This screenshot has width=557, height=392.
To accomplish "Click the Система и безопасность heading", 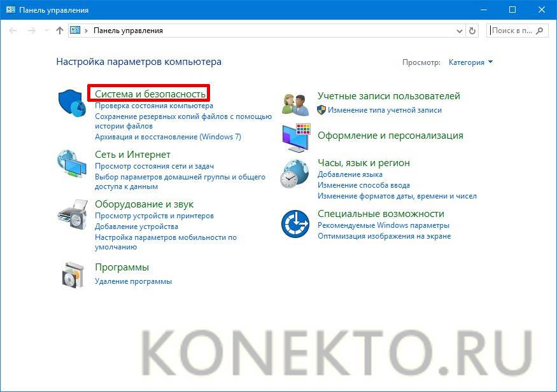I will (150, 94).
